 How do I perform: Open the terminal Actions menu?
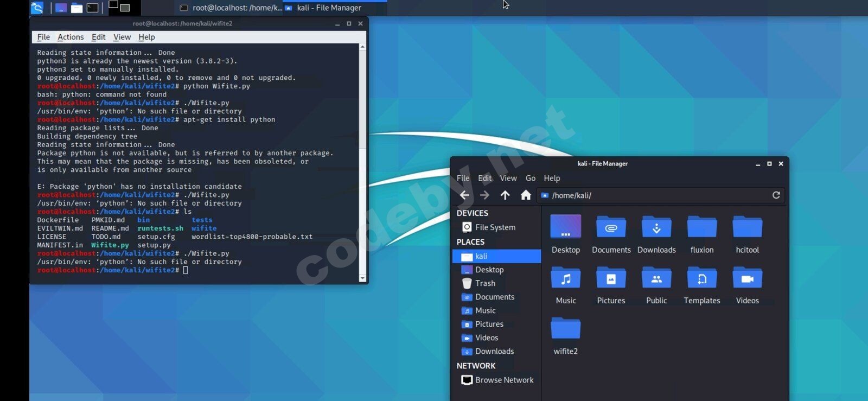pos(71,37)
